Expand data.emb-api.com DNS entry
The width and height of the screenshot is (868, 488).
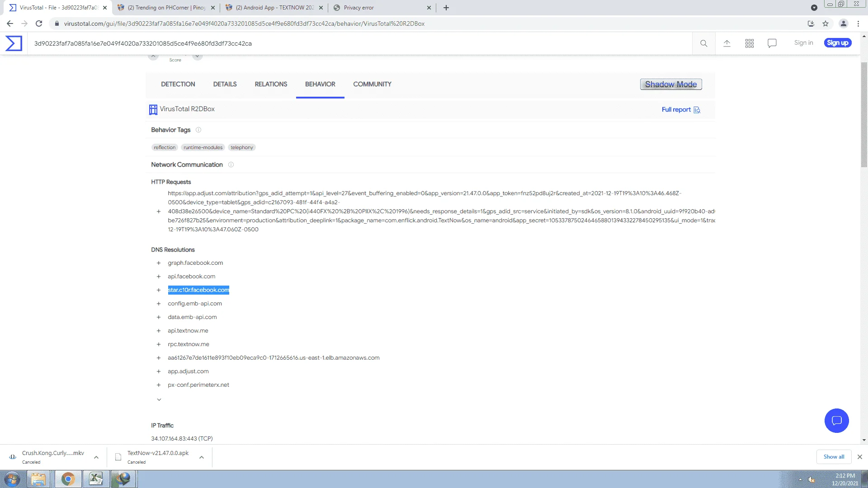159,317
